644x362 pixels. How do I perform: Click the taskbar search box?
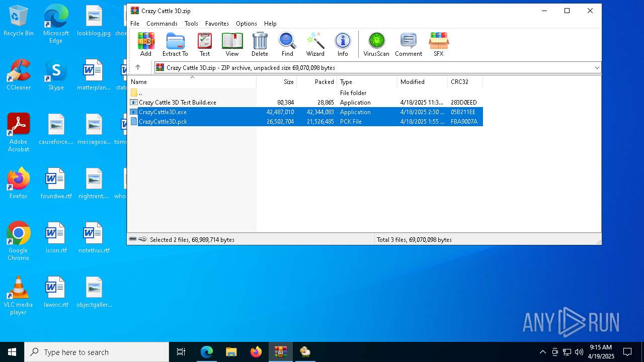(x=97, y=352)
